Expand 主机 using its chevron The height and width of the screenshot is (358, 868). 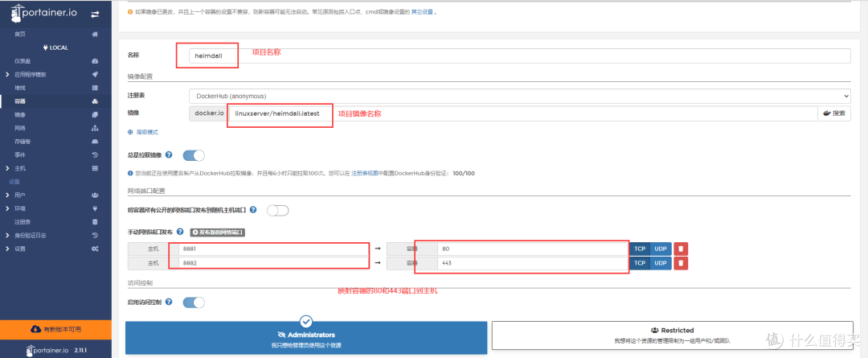[x=7, y=168]
